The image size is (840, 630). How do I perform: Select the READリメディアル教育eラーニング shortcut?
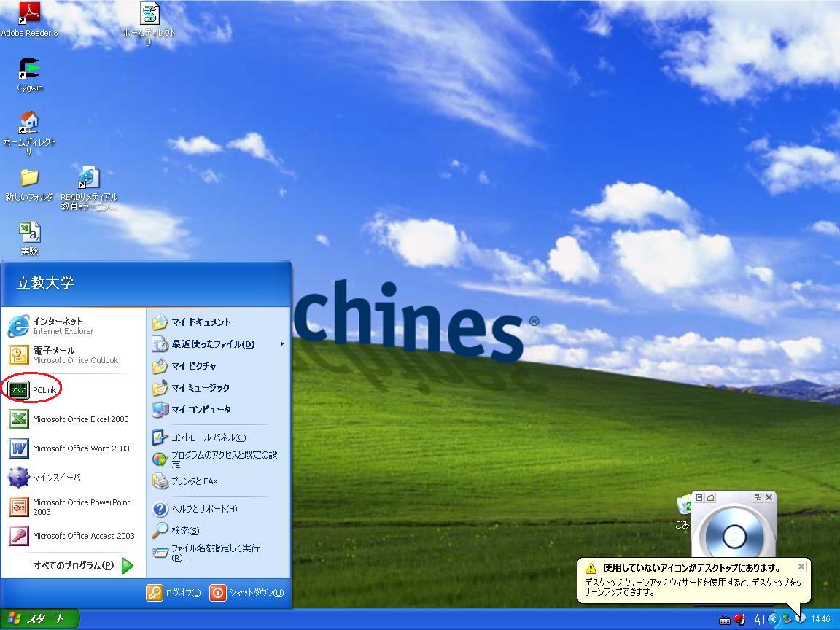click(88, 188)
